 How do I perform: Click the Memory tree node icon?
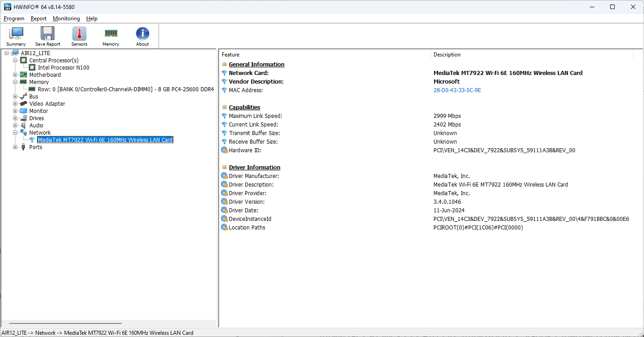(23, 82)
